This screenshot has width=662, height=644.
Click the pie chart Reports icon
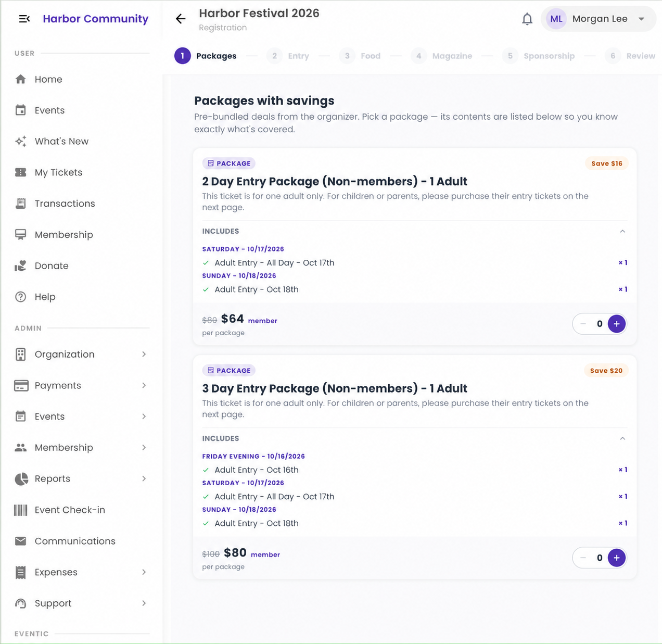[21, 479]
